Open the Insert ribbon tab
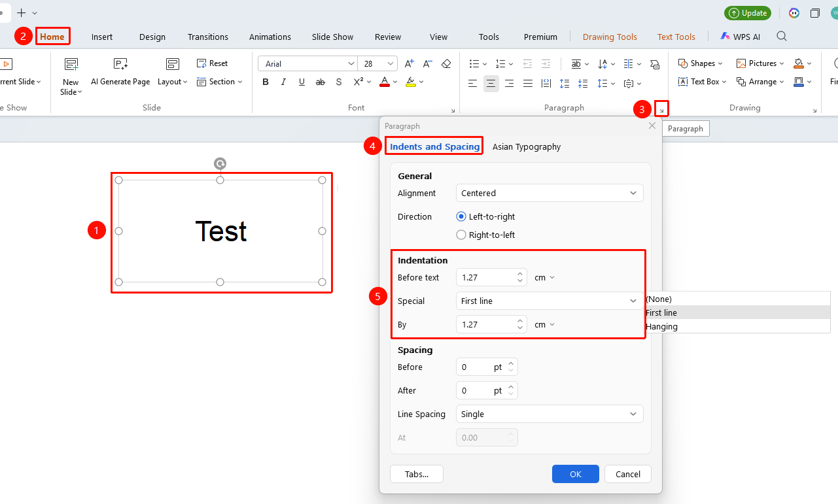Viewport: 838px width, 504px height. coord(102,37)
